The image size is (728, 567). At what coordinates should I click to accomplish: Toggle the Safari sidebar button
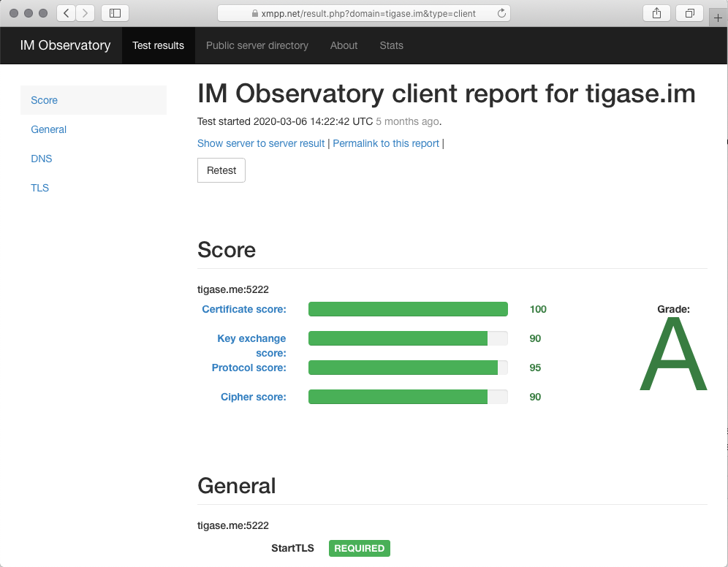(x=115, y=13)
